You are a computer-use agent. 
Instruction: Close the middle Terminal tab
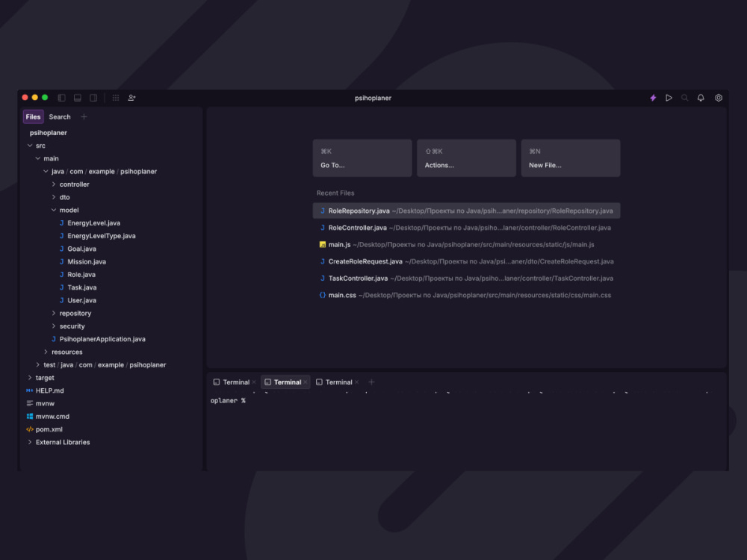[306, 382]
